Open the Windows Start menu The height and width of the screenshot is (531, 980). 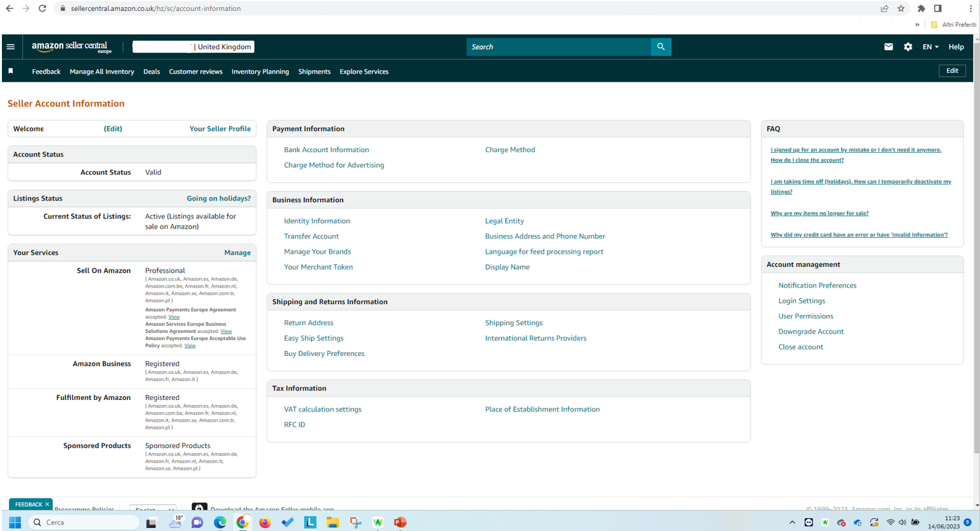(15, 522)
